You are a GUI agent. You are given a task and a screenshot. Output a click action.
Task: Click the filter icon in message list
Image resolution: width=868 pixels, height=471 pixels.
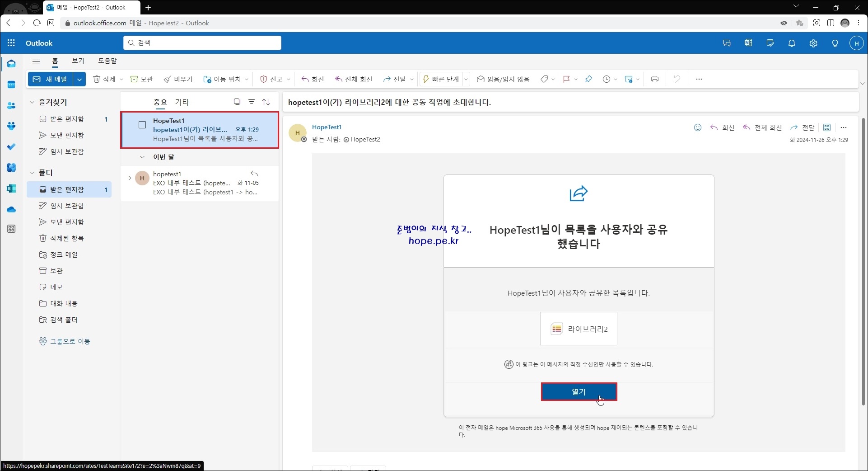(x=252, y=102)
